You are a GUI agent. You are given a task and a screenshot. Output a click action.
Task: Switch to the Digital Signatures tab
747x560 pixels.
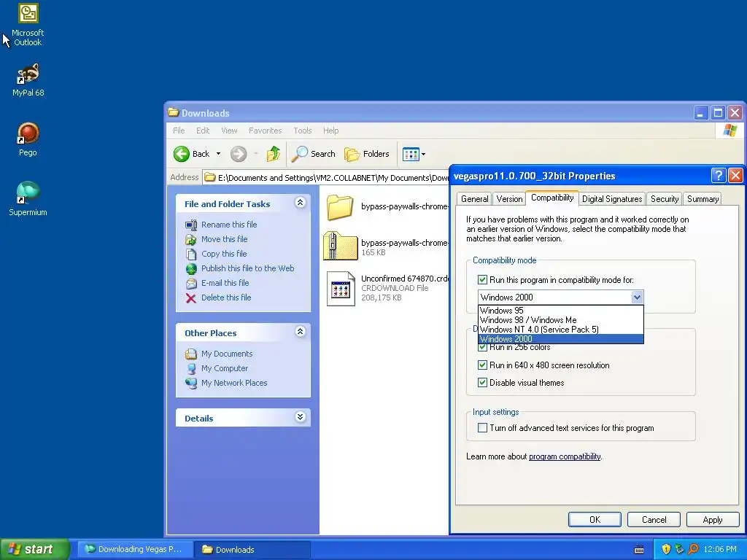click(x=612, y=199)
